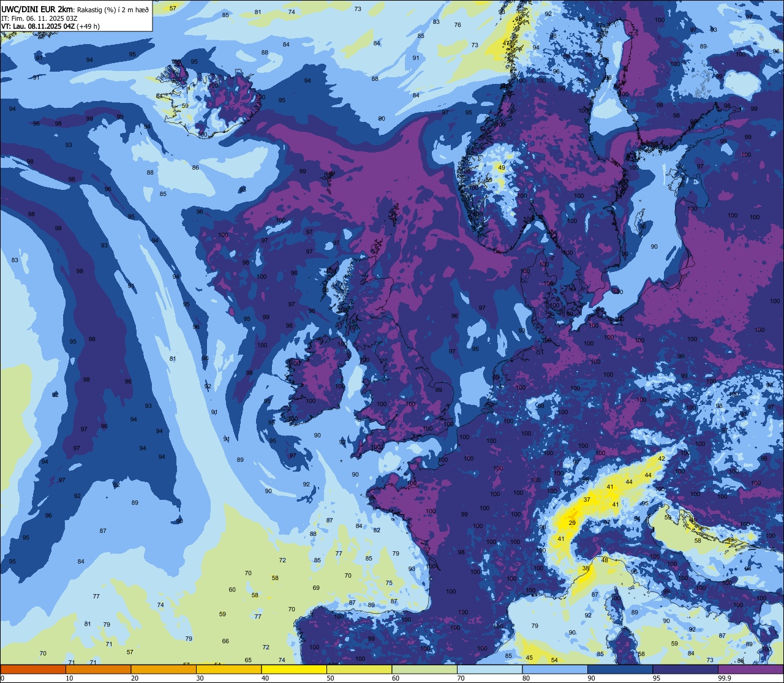Viewport: 784px width, 683px height.
Task: Click the '42' humidity value on the map
Action: 661,458
